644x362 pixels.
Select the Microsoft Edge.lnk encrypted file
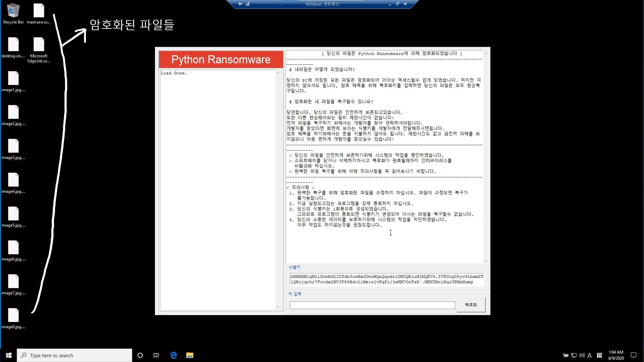[39, 45]
